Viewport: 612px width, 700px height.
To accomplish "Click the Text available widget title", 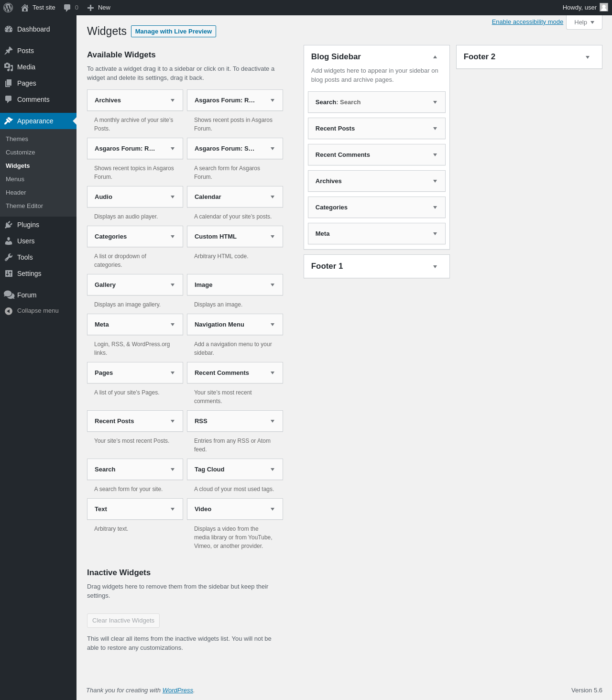I will pyautogui.click(x=101, y=509).
